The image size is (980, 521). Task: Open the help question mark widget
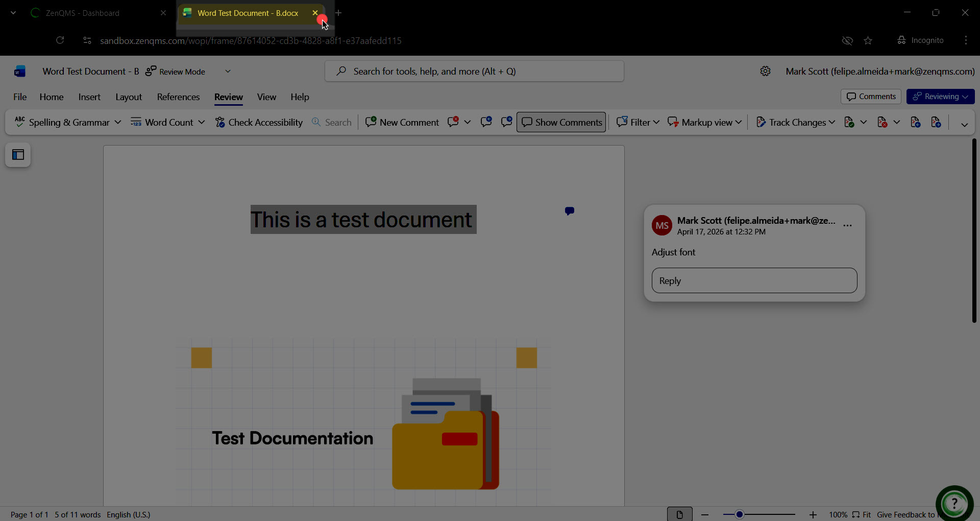pyautogui.click(x=954, y=504)
